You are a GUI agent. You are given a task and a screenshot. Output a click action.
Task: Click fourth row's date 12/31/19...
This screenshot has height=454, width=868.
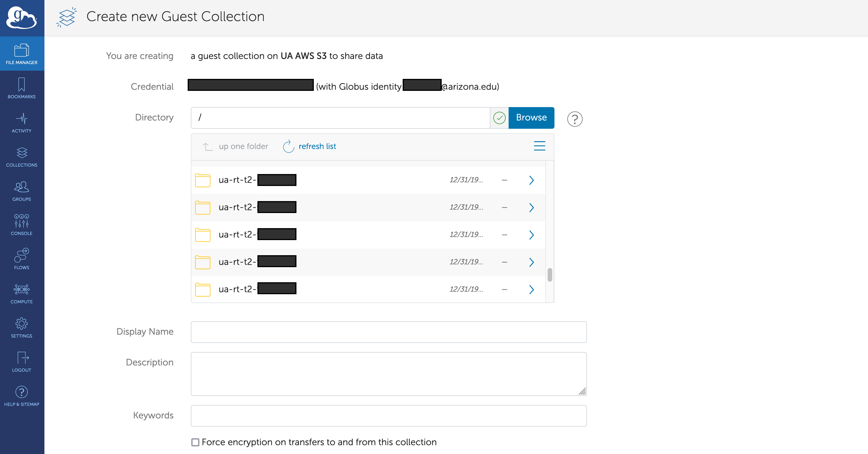(466, 261)
